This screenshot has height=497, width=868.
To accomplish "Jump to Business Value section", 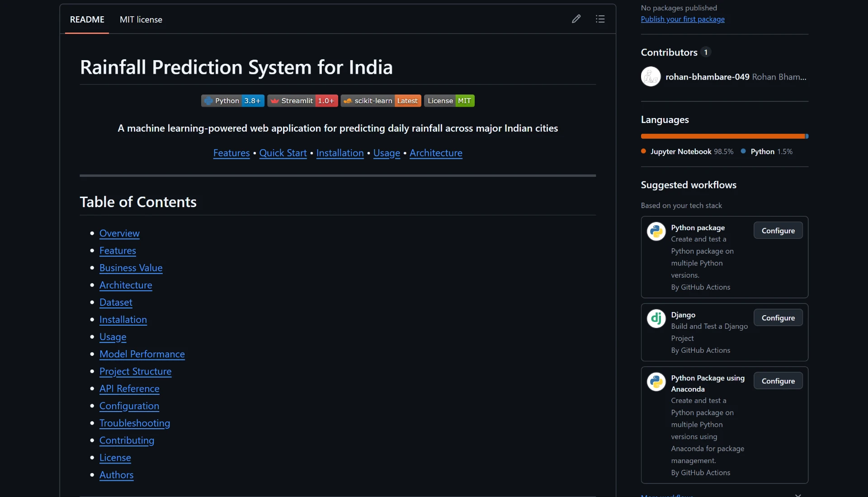I will tap(131, 268).
